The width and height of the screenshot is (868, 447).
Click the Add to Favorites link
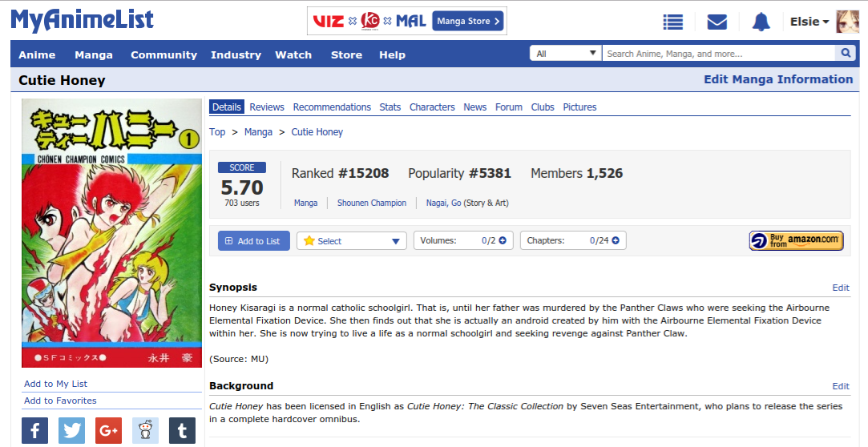pos(60,400)
